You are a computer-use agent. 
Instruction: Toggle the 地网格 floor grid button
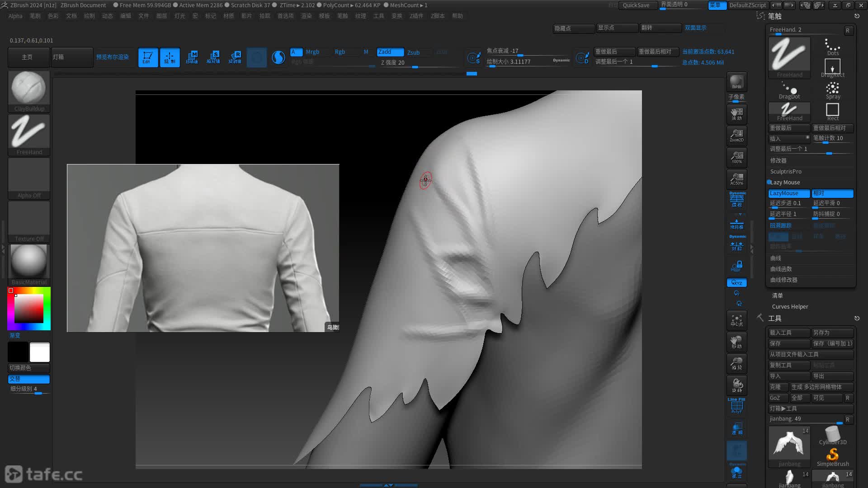[x=737, y=223]
